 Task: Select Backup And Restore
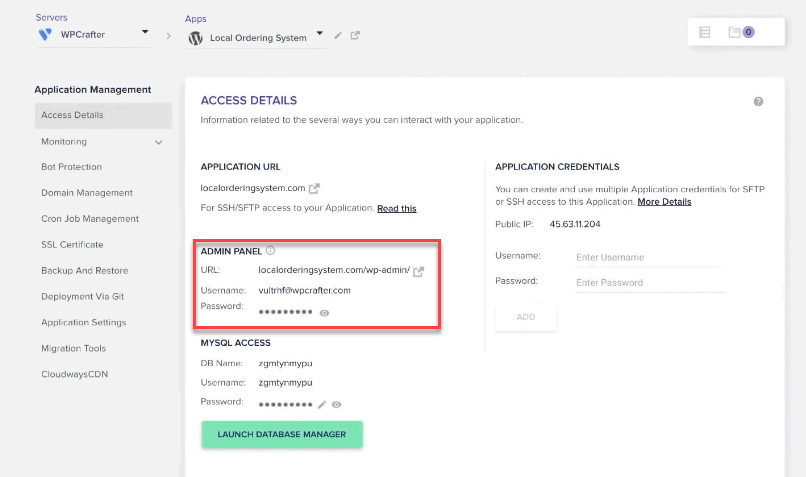84,270
